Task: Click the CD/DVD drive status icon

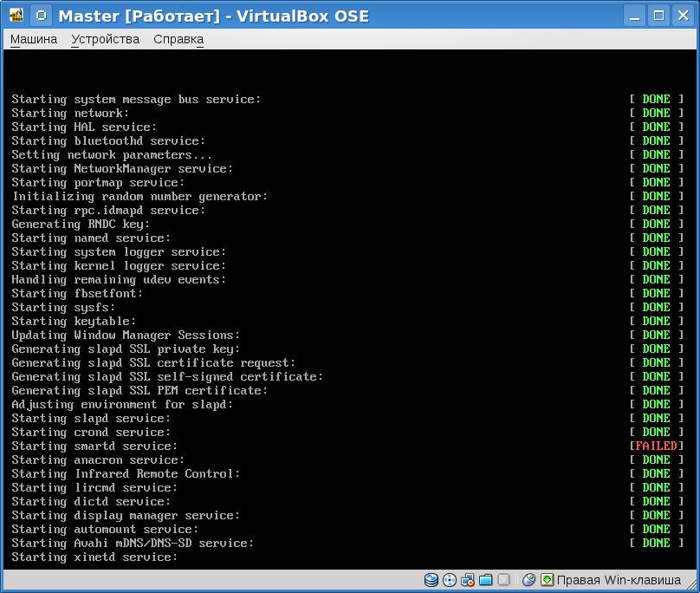Action: coord(450,580)
